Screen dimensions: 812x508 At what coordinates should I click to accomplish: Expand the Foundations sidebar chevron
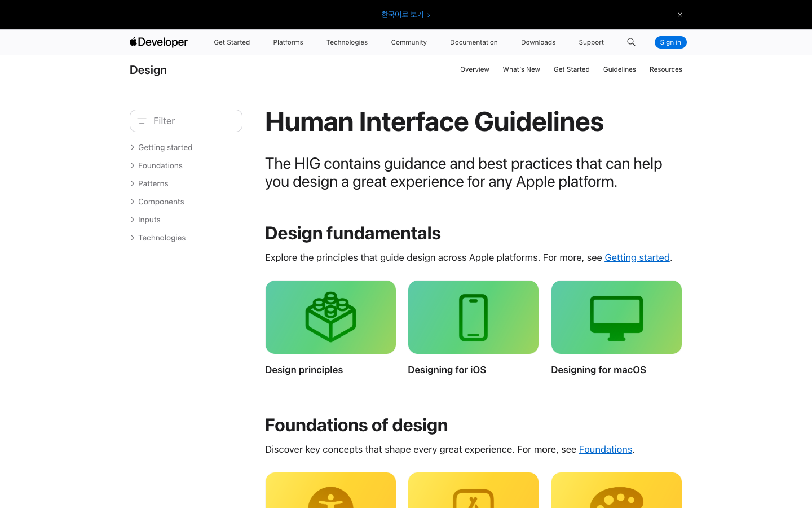click(133, 165)
